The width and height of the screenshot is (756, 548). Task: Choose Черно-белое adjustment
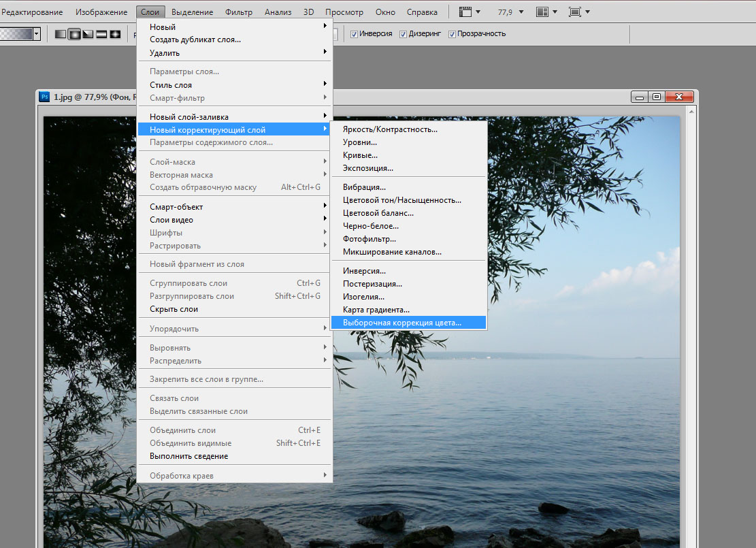[x=408, y=226]
